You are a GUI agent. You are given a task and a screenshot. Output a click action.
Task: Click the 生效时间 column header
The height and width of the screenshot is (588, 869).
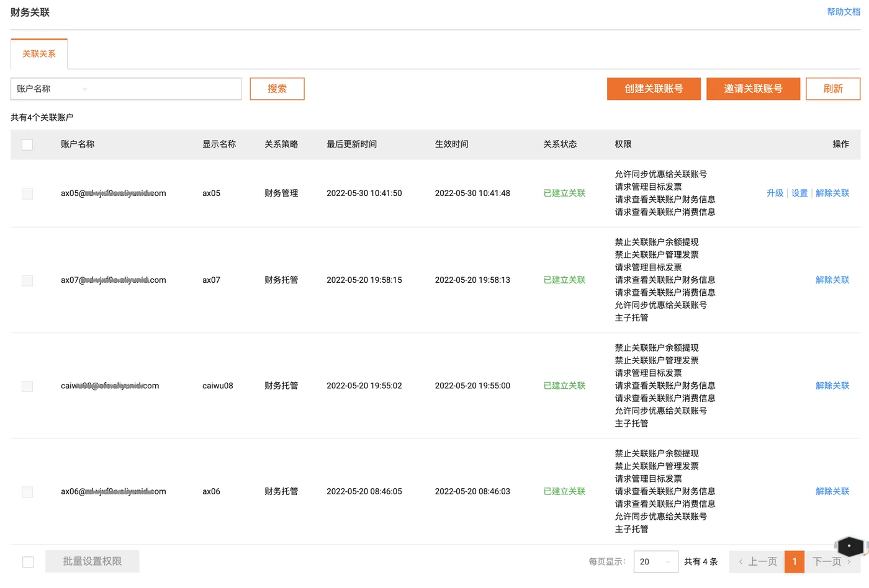(451, 144)
